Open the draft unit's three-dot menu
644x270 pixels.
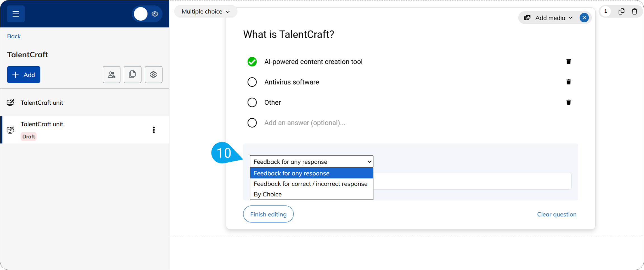(154, 130)
